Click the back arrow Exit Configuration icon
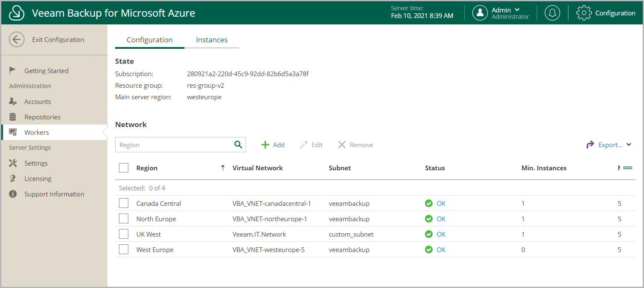Viewport: 644px width, 288px height. 17,40
